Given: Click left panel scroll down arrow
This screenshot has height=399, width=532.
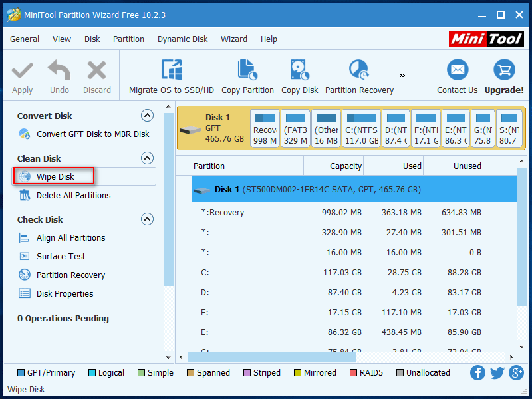Looking at the screenshot, I should click(168, 358).
